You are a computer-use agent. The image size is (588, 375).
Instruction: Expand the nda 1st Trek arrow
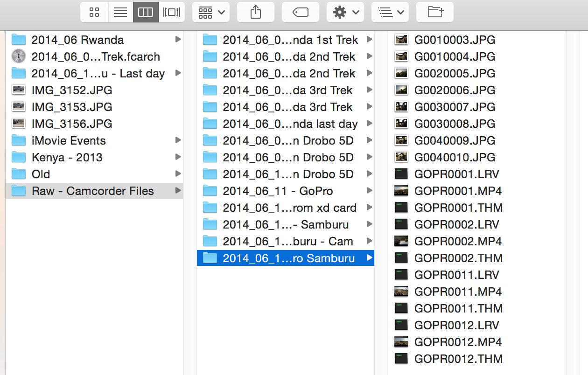369,40
